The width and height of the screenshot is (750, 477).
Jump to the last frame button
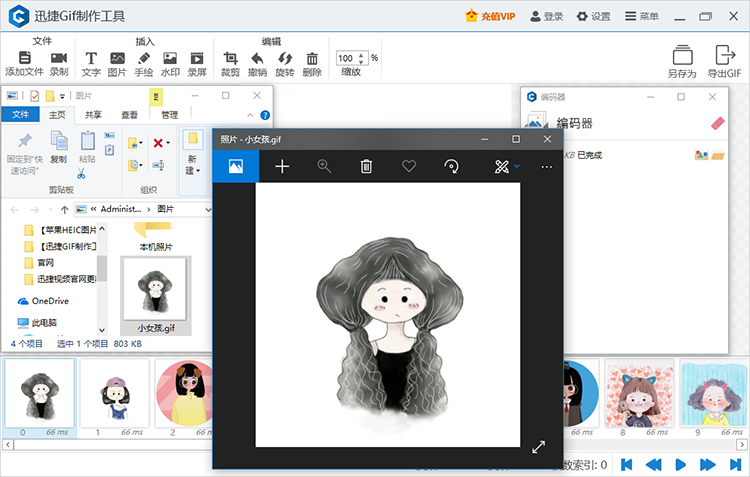click(x=735, y=465)
